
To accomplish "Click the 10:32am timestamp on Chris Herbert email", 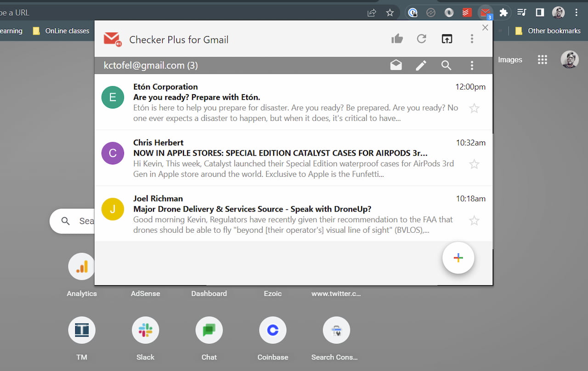I will pyautogui.click(x=471, y=143).
